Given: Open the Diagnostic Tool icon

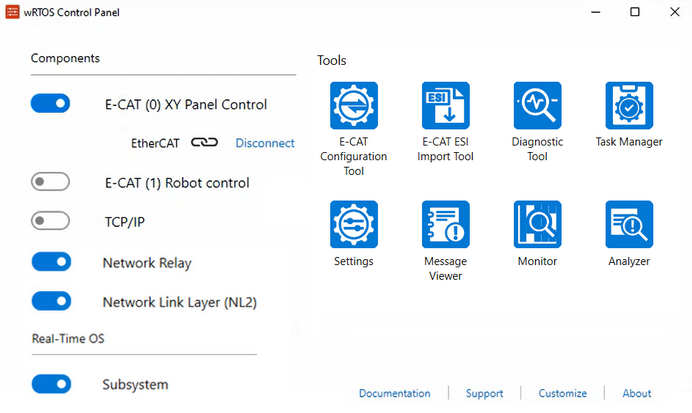Looking at the screenshot, I should click(x=537, y=105).
